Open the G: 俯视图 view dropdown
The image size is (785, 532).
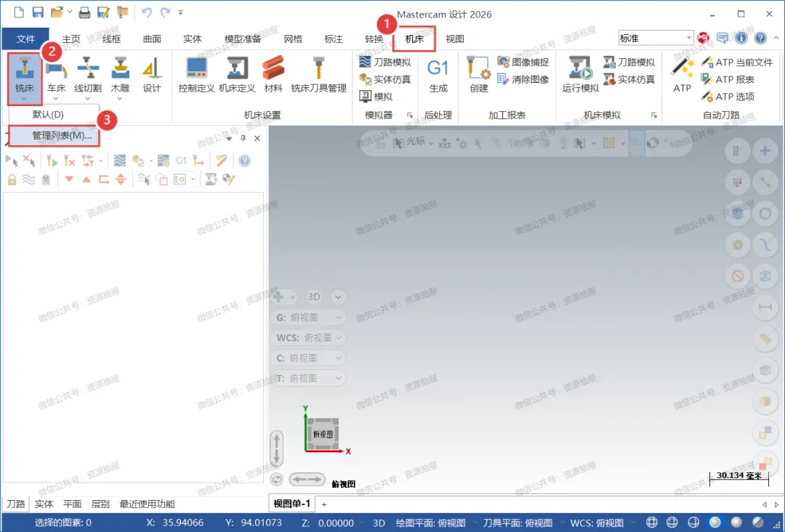coord(308,318)
